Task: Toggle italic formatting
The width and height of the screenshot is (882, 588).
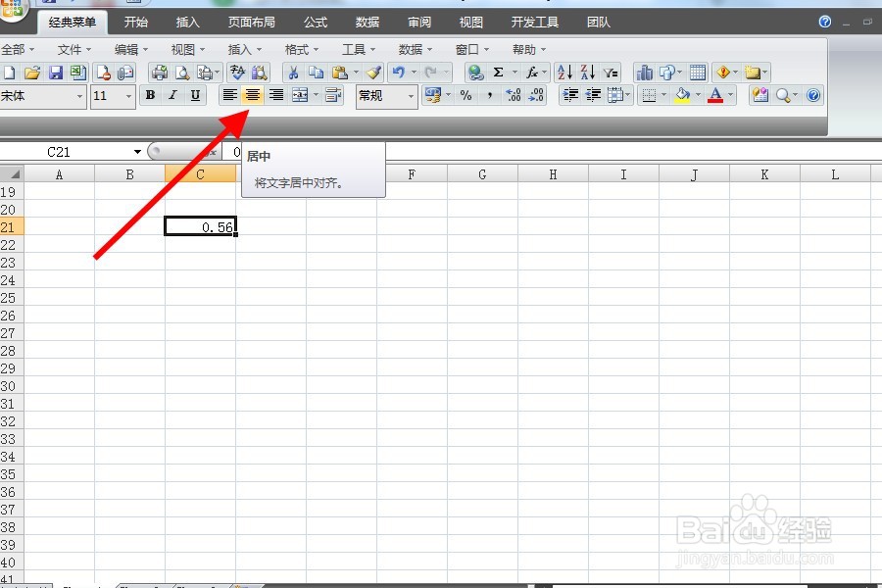Action: click(x=172, y=96)
